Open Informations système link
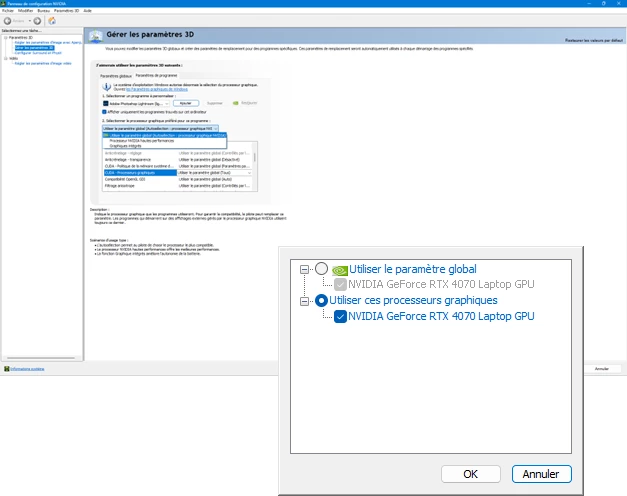The height and width of the screenshot is (496, 627). tap(27, 369)
